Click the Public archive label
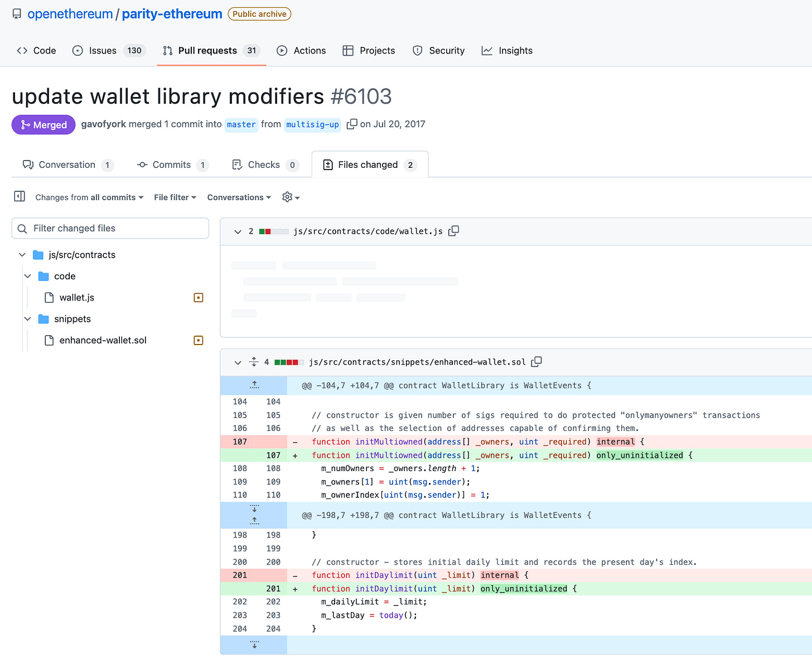The width and height of the screenshot is (812, 664). [x=259, y=14]
